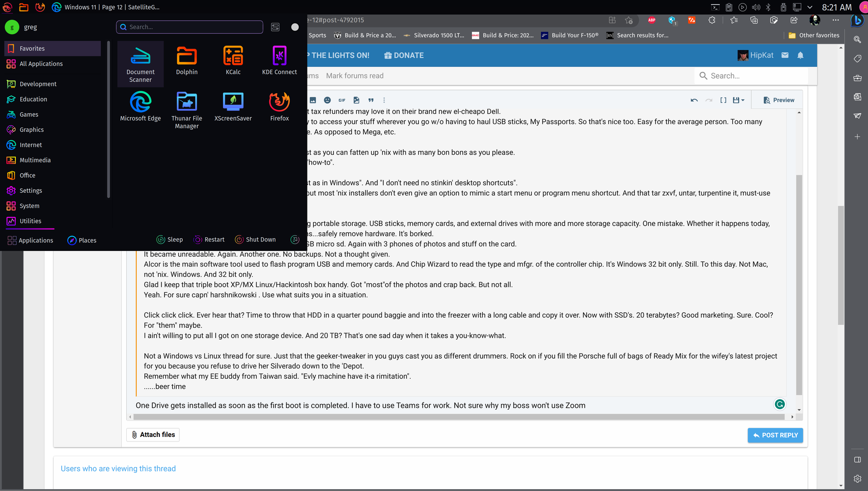Select Favorites category
The image size is (868, 491).
53,49
